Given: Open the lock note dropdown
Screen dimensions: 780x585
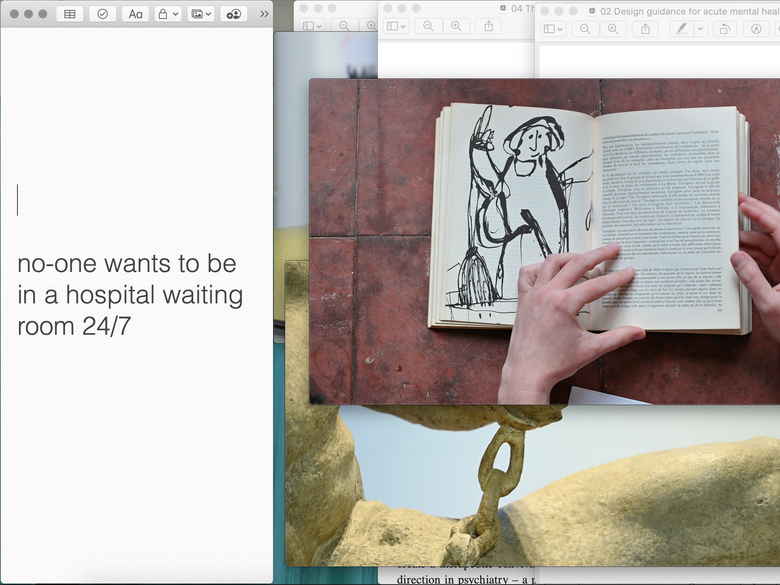Looking at the screenshot, I should tap(167, 14).
